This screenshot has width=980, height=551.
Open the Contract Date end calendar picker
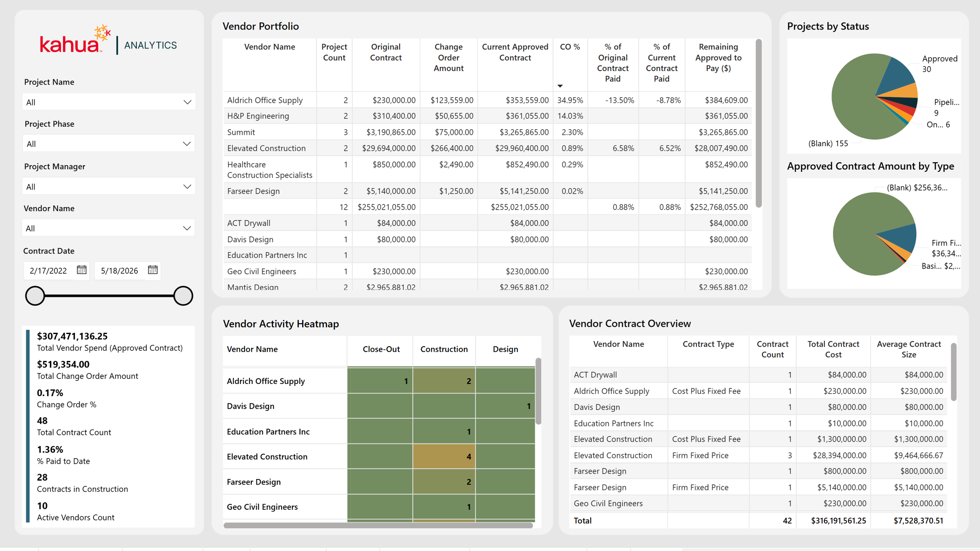tap(153, 270)
